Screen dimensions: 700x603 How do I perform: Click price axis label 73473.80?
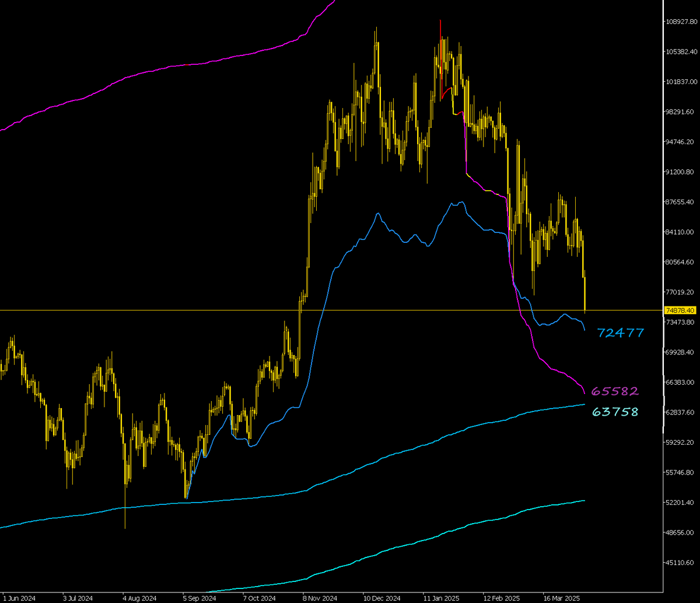680,322
